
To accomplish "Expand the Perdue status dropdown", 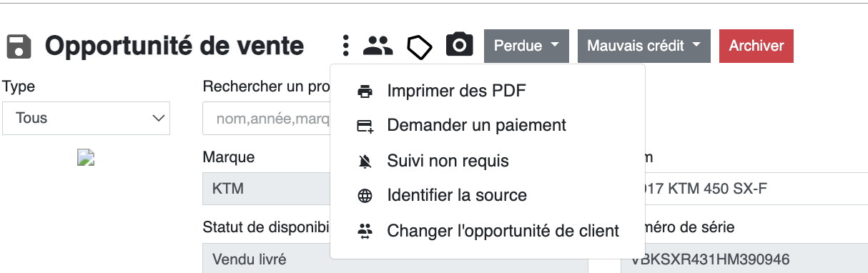I will (x=526, y=46).
